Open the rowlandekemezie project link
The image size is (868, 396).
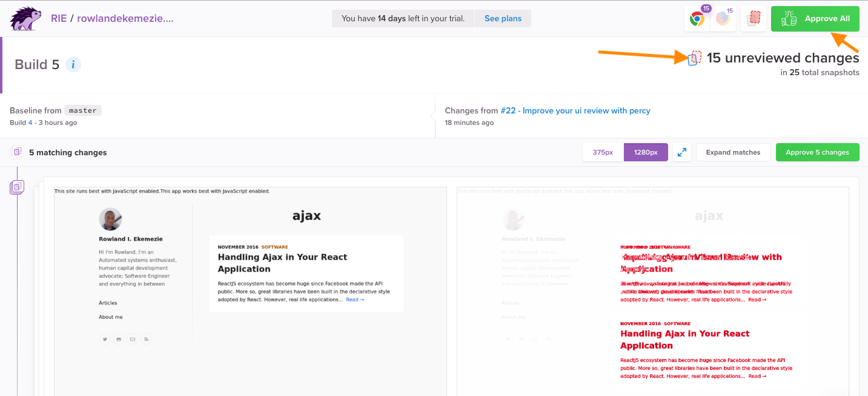(x=125, y=18)
